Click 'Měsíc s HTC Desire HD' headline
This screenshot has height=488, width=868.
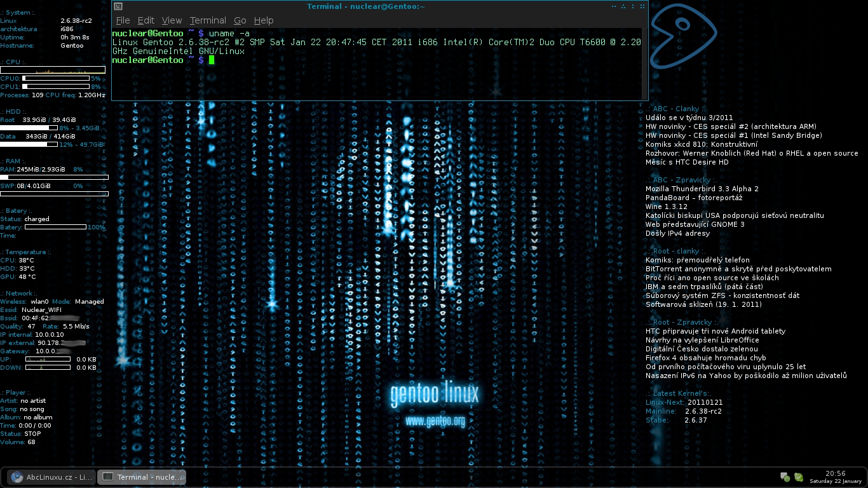click(687, 162)
